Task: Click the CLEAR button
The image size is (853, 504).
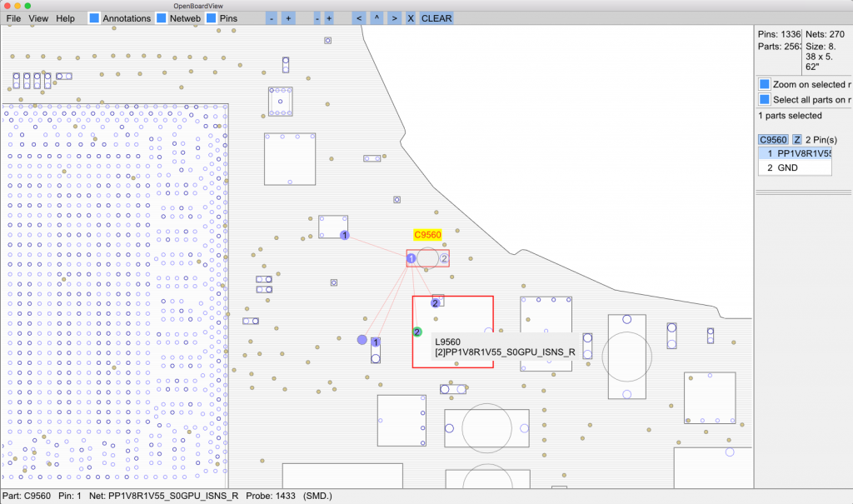Action: 436,18
